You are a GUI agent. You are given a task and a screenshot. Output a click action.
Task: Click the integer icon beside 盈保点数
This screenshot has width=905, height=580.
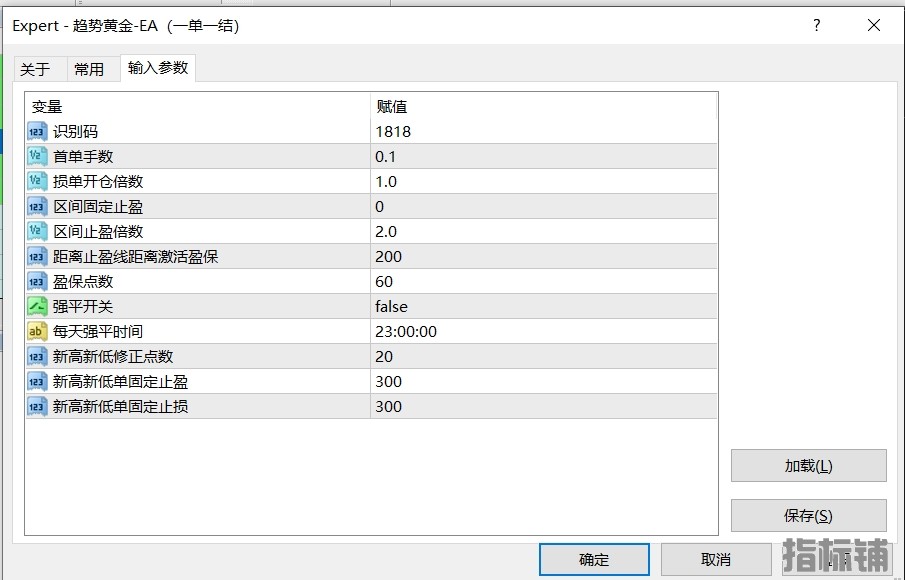37,282
